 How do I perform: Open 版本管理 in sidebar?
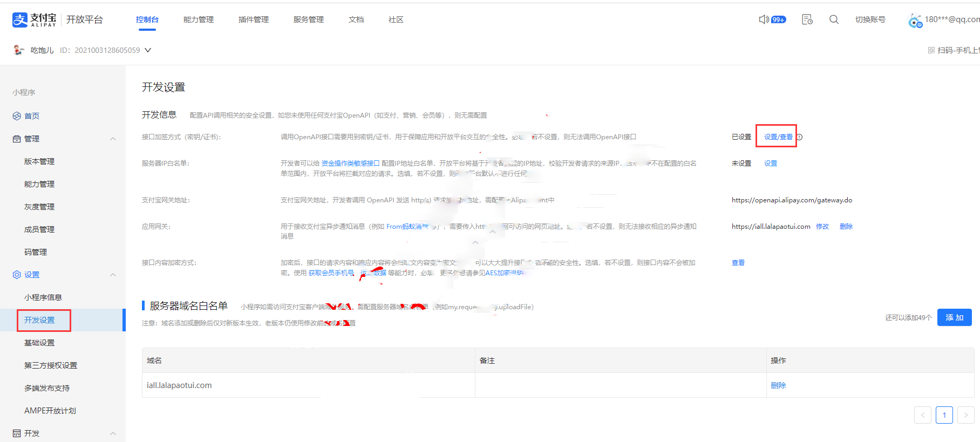click(x=39, y=161)
